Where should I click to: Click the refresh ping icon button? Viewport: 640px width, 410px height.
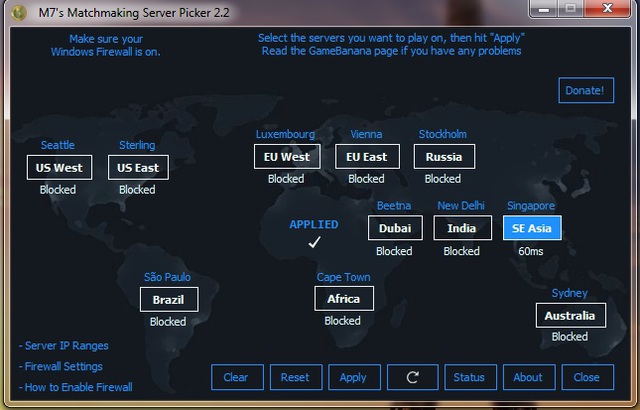[413, 377]
